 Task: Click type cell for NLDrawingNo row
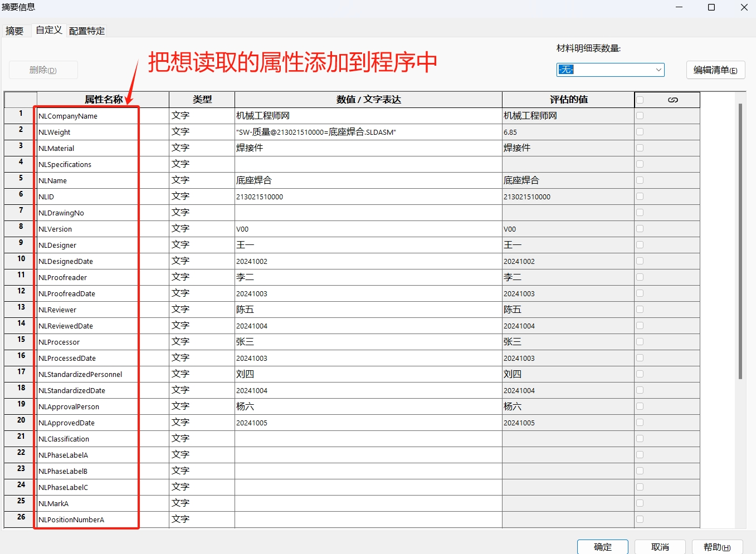[202, 213]
